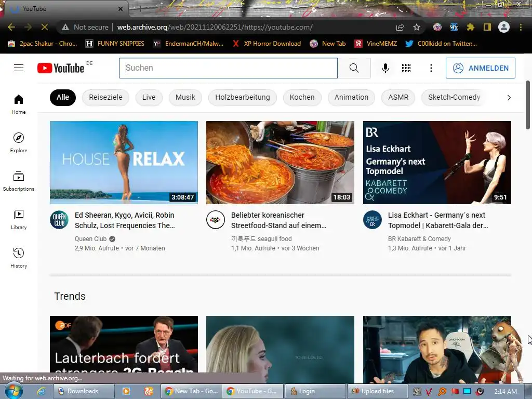
Task: Select the Kochen filter chip
Action: pyautogui.click(x=302, y=97)
